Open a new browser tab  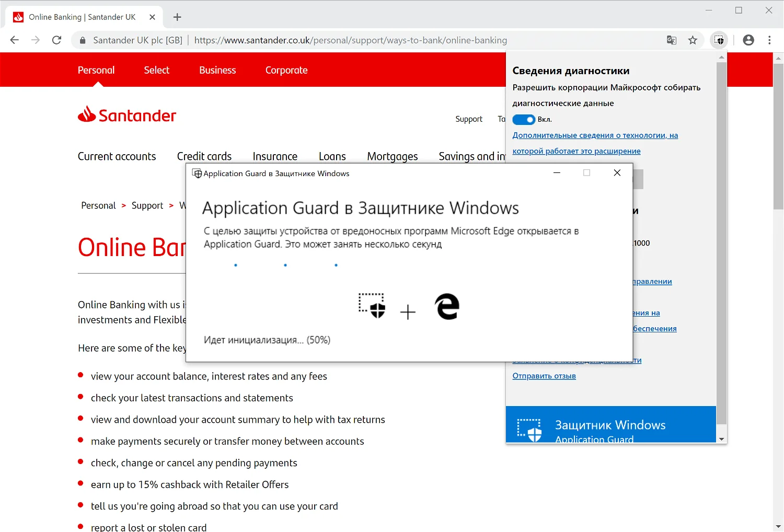tap(177, 17)
